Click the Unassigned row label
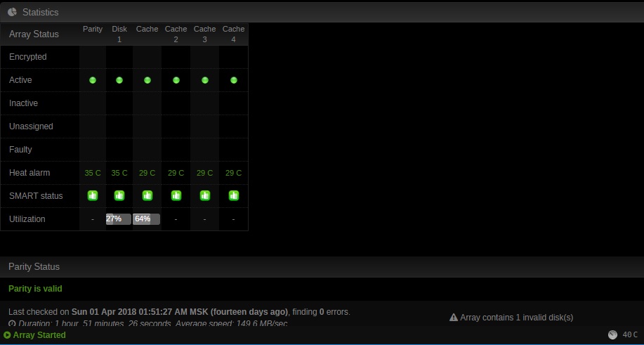The image size is (644, 345). click(31, 126)
